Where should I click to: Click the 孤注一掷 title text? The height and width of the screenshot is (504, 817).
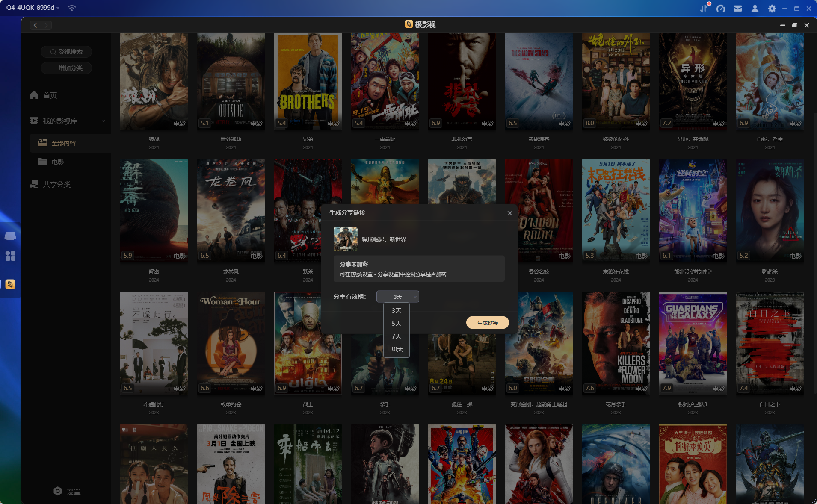[x=462, y=404]
